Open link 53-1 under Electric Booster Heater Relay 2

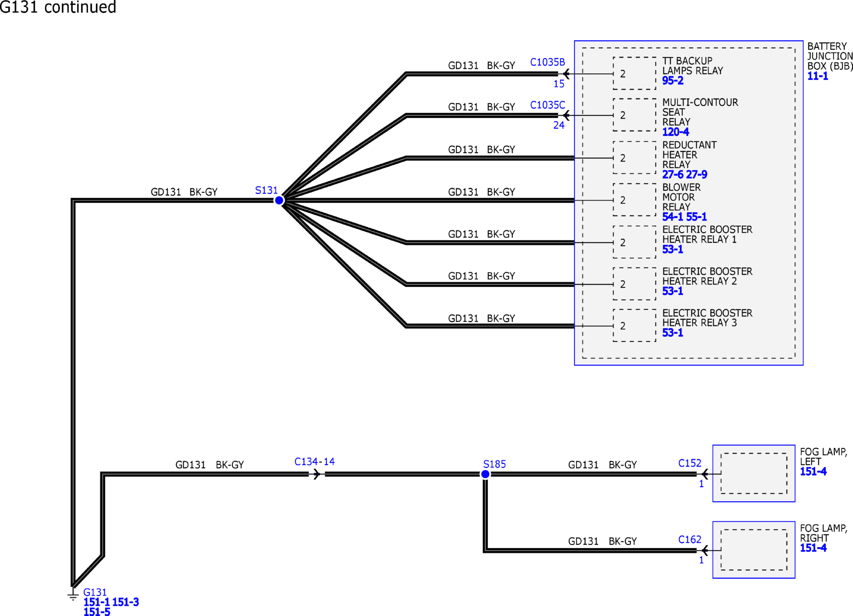(672, 291)
